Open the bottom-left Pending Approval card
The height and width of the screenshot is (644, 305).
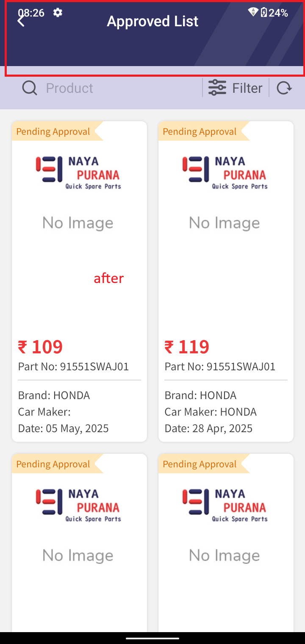click(x=79, y=543)
